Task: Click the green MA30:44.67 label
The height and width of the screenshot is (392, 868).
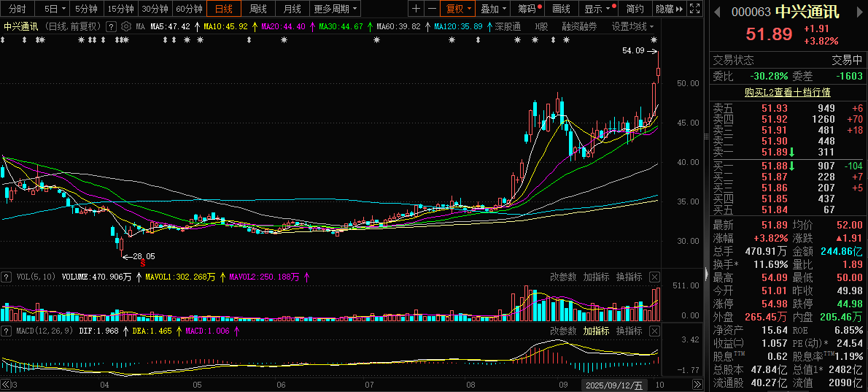Action: coord(341,26)
